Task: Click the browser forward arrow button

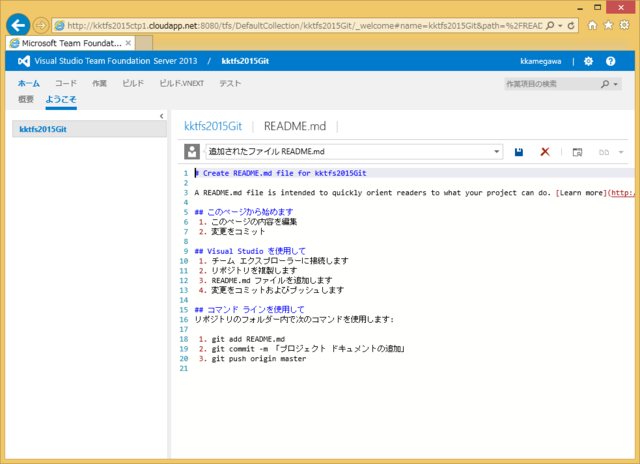Action: (40, 26)
